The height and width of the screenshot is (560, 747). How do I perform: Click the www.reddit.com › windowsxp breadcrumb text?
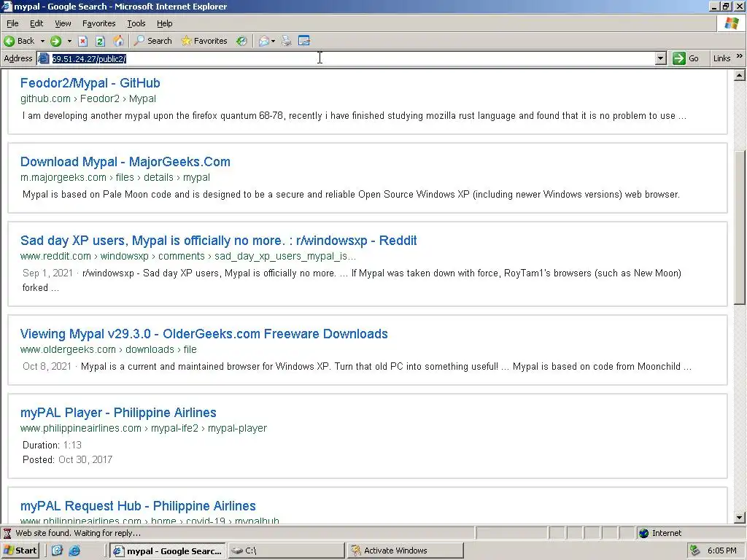click(x=187, y=256)
